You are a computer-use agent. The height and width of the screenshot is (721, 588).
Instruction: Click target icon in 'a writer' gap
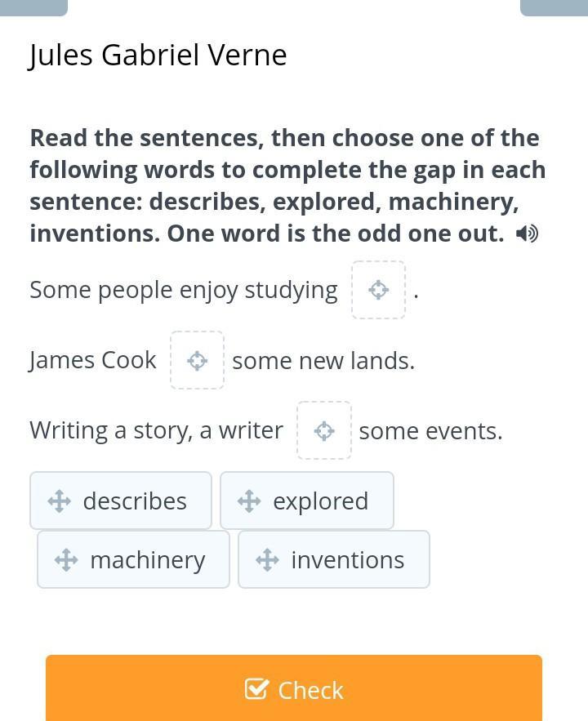[x=324, y=430]
